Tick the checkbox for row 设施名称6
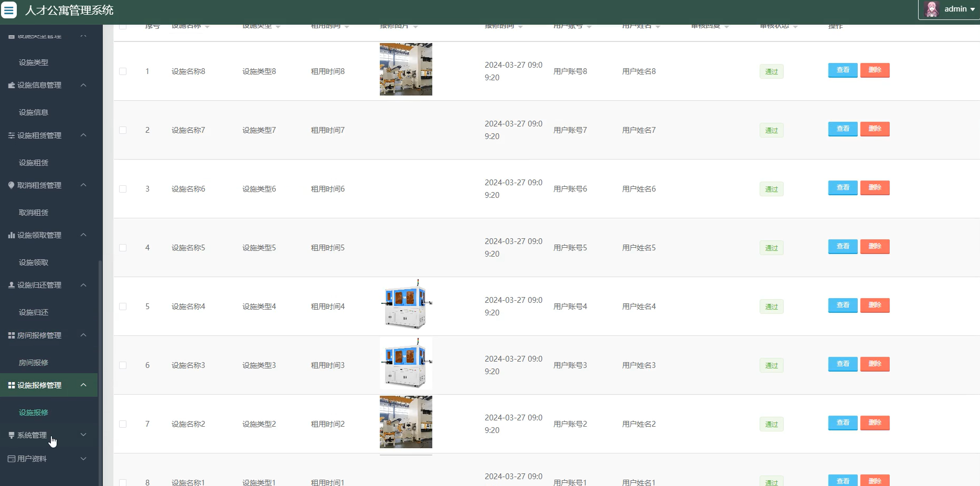Screen dimensions: 980x486 pyautogui.click(x=123, y=189)
